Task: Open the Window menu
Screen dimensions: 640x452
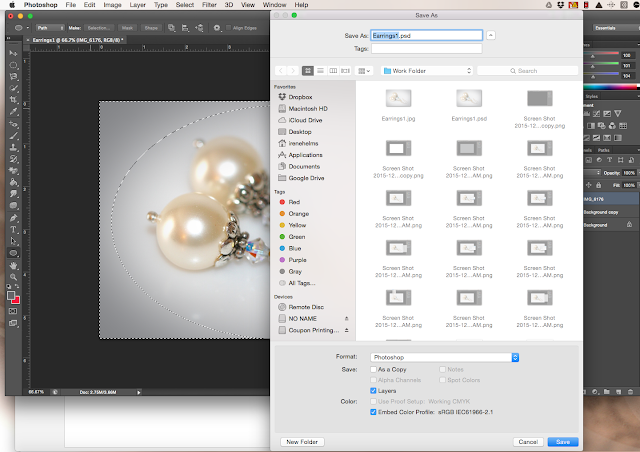Action: click(x=274, y=5)
